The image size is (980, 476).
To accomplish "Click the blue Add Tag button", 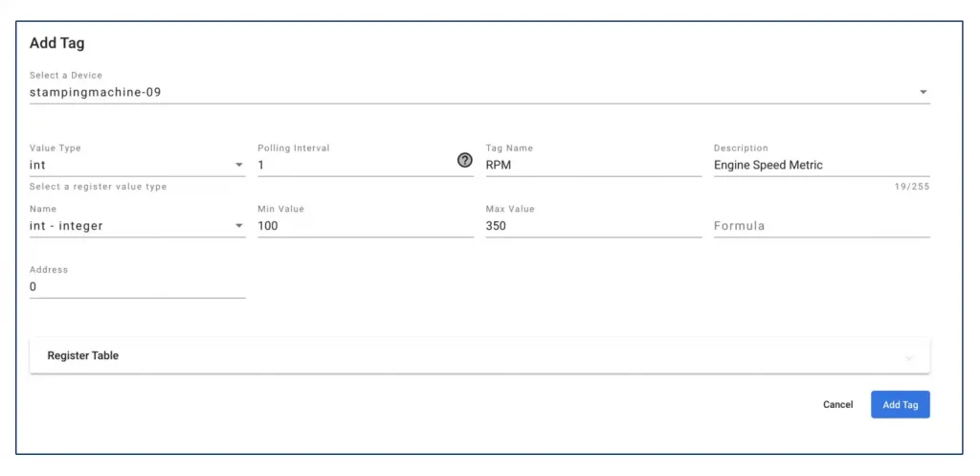I will tap(900, 405).
